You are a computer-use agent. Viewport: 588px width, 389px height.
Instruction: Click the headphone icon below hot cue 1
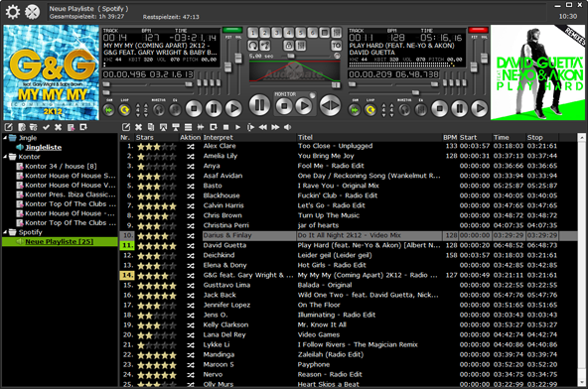252,46
